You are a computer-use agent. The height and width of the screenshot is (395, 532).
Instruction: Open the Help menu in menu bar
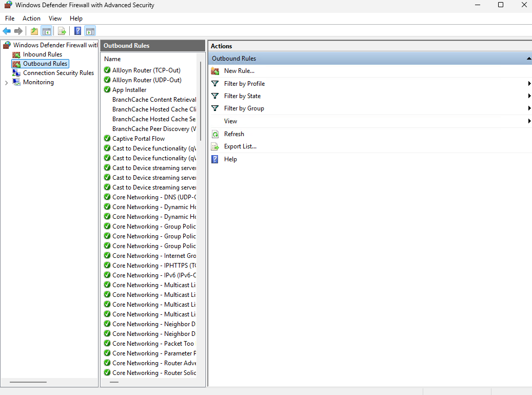point(76,18)
